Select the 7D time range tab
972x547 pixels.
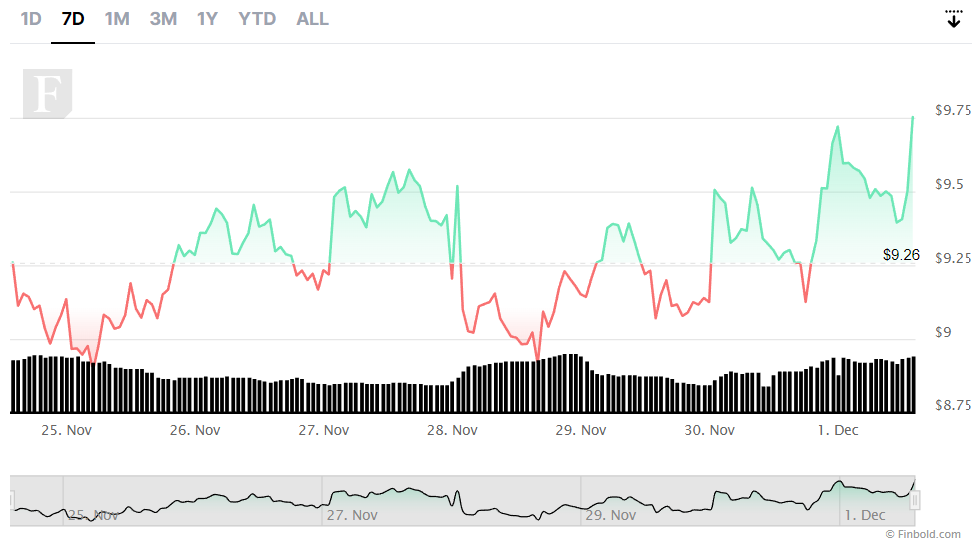(x=73, y=19)
